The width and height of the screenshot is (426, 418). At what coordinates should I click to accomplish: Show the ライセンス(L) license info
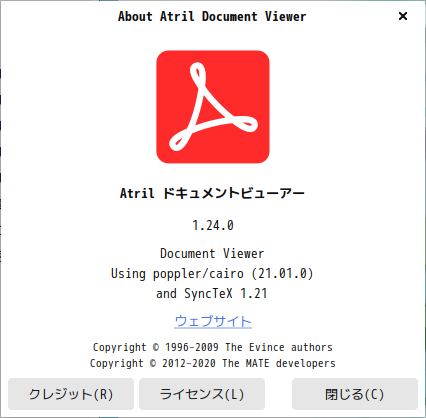coord(202,394)
